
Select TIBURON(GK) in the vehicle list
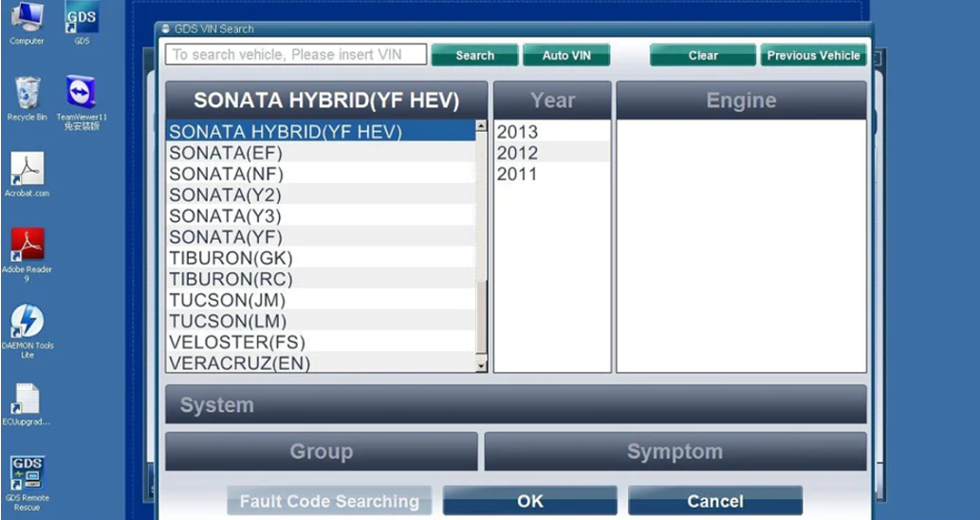[321, 257]
